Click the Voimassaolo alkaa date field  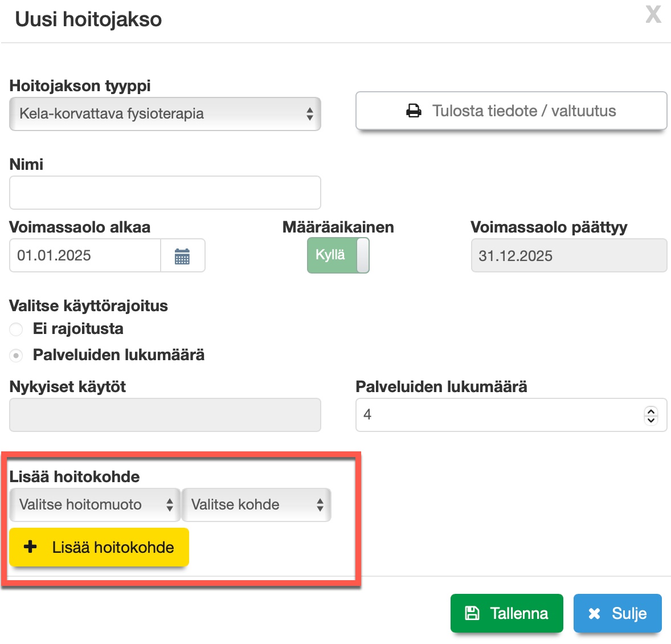85,256
